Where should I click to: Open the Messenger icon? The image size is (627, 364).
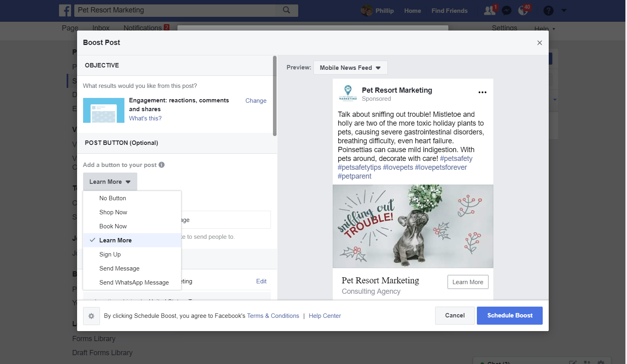pyautogui.click(x=507, y=11)
